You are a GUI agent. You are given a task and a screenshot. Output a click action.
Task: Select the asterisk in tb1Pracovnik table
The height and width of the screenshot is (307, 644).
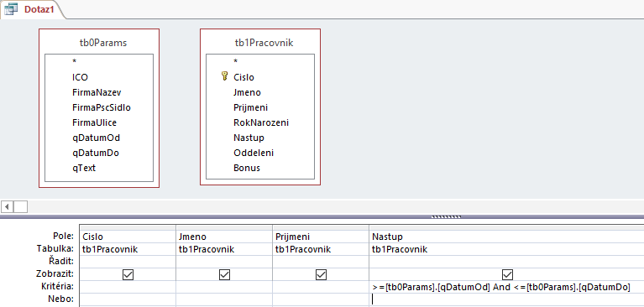tap(236, 61)
